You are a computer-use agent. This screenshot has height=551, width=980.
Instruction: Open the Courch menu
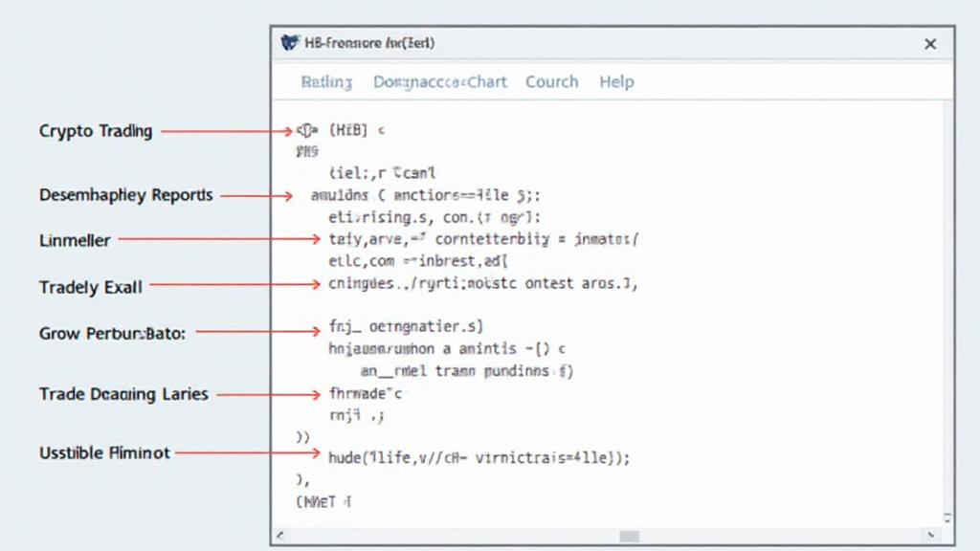click(x=551, y=82)
